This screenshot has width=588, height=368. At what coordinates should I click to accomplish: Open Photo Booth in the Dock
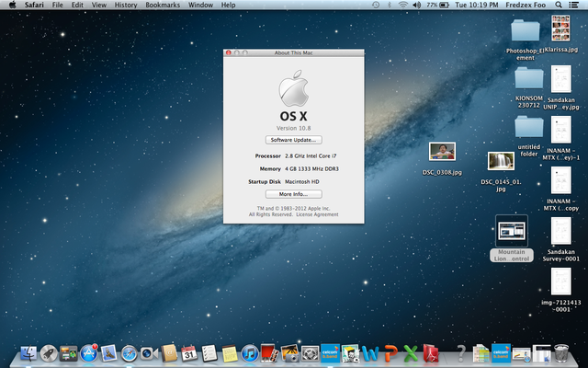tap(269, 353)
